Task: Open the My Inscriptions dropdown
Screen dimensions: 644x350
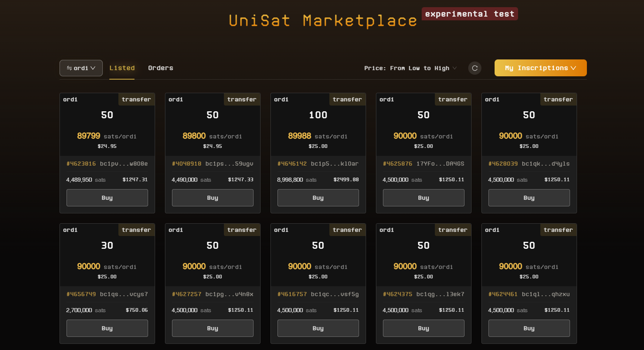Action: [x=540, y=68]
